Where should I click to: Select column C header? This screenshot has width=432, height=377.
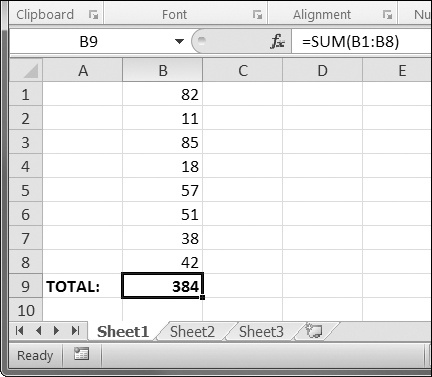[x=243, y=70]
